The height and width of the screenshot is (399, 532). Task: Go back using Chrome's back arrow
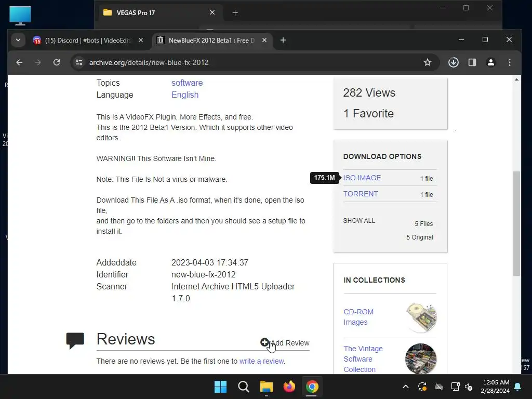(19, 62)
